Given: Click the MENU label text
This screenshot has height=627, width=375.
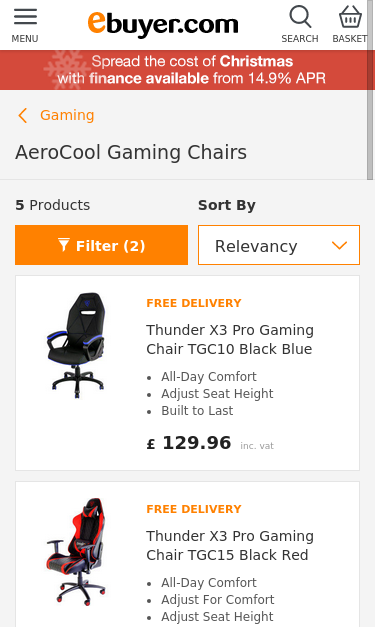Looking at the screenshot, I should pyautogui.click(x=25, y=39).
